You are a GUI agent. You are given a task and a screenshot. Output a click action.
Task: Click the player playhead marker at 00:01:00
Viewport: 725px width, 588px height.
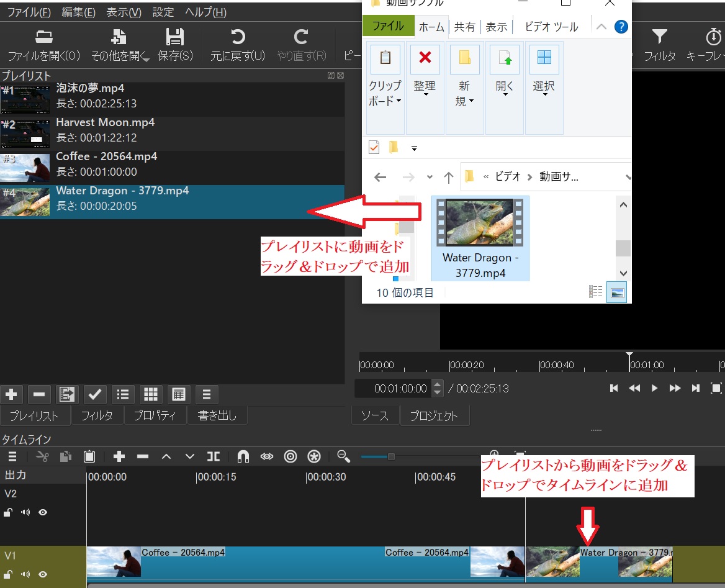(x=629, y=355)
